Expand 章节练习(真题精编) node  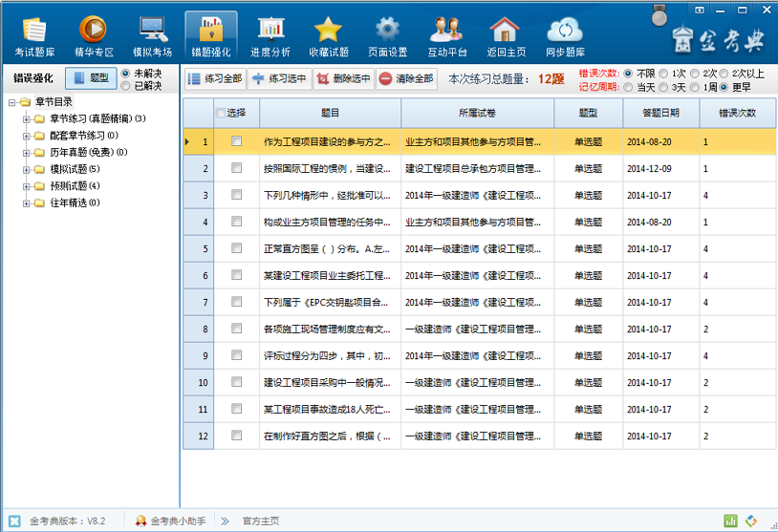tap(27, 119)
